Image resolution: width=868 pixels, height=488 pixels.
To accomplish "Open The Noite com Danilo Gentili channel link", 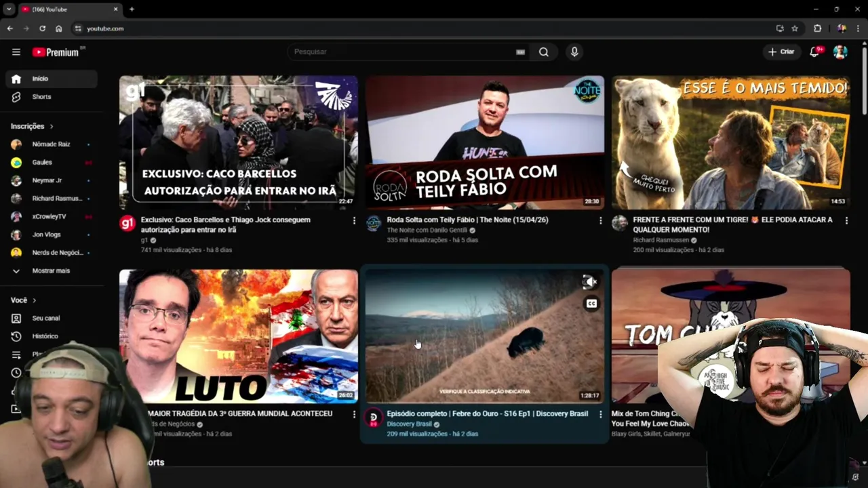I will pyautogui.click(x=427, y=230).
